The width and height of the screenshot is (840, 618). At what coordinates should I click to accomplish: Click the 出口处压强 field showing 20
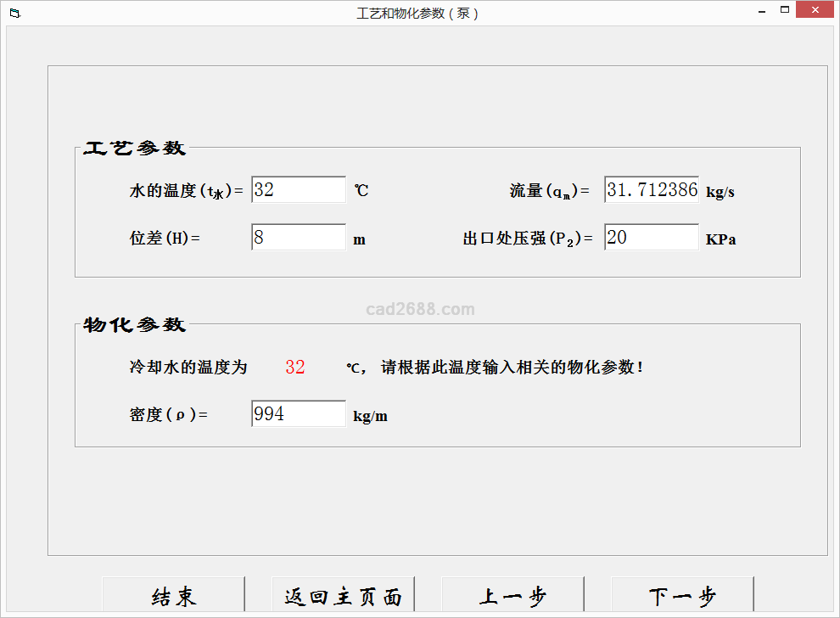pos(652,238)
